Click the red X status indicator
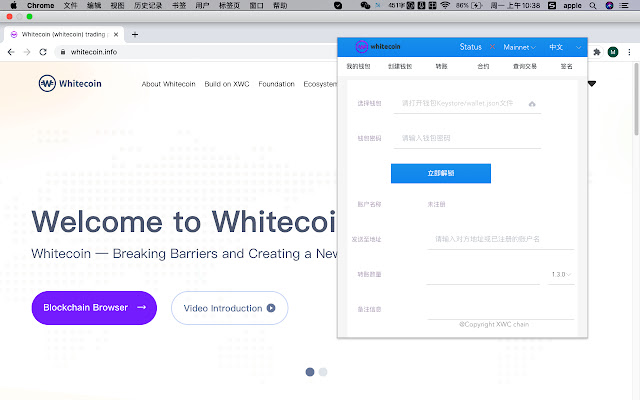This screenshot has width=640, height=400. coord(492,47)
